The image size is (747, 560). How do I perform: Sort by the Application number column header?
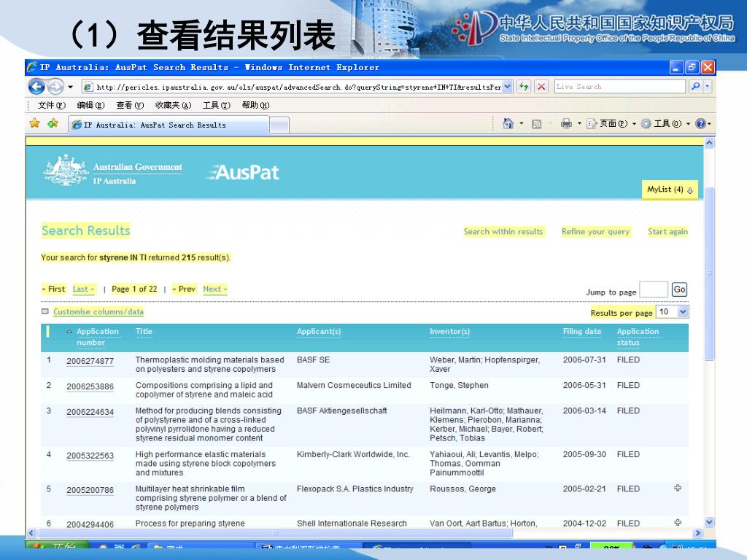pyautogui.click(x=97, y=337)
